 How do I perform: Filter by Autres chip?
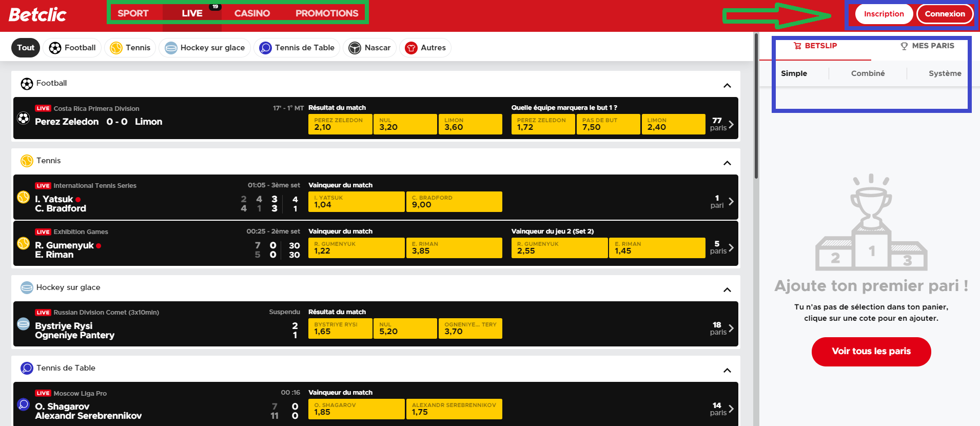(x=425, y=48)
